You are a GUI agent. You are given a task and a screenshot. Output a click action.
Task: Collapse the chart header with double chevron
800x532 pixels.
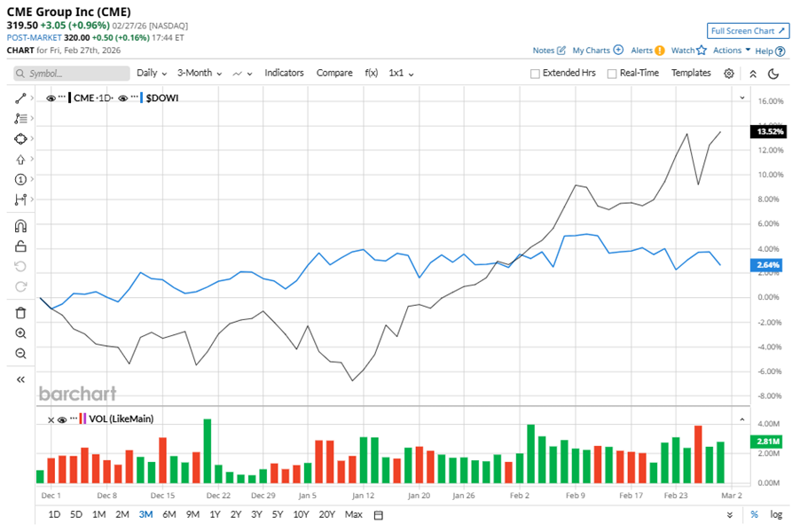753,74
